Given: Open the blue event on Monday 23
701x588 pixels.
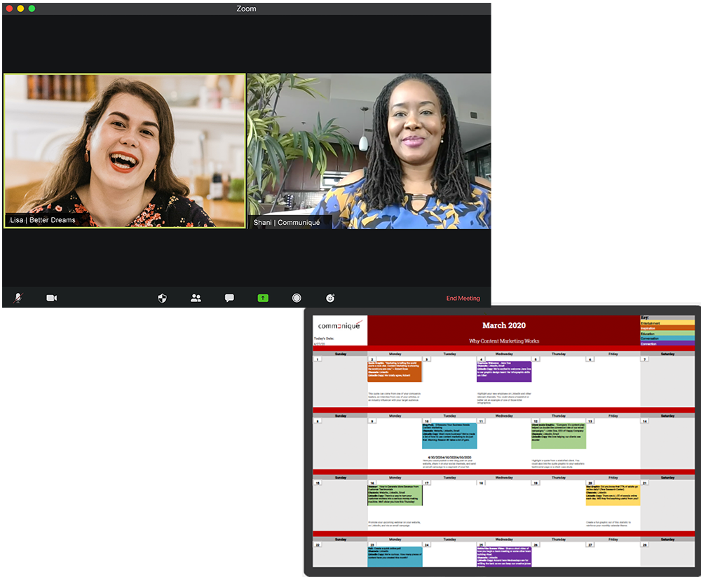Looking at the screenshot, I should tap(395, 556).
